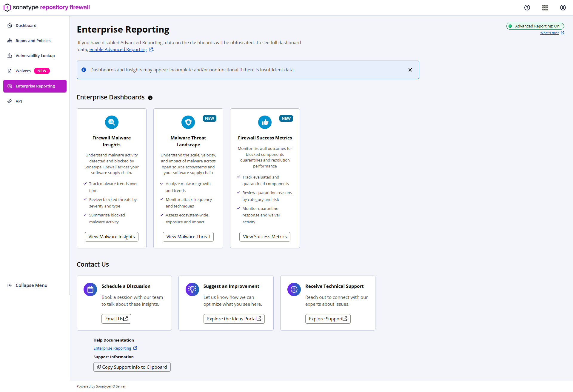Click the Dashboard home icon

pos(10,25)
